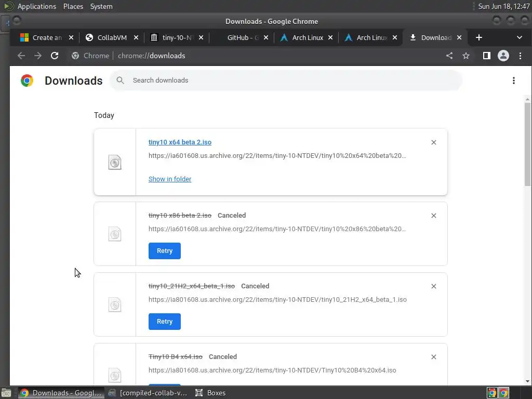Retry tiny10_21H2_x64_beta_1.iso download
The image size is (532, 399).
click(x=165, y=321)
